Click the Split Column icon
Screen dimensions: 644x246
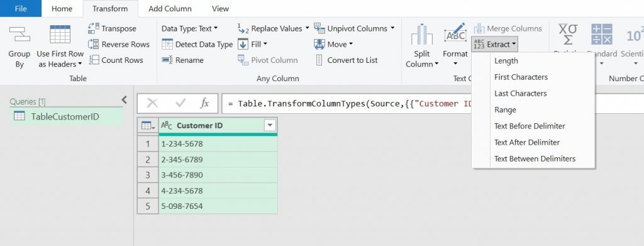click(422, 35)
